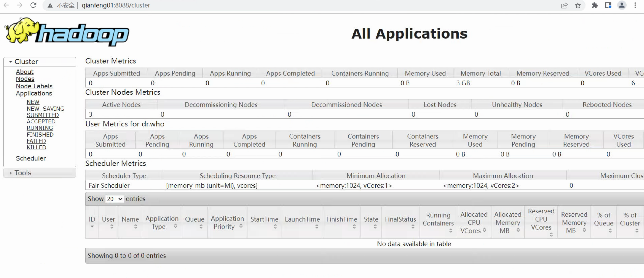Open the Scheduler page link
The image size is (644, 278).
pos(31,158)
